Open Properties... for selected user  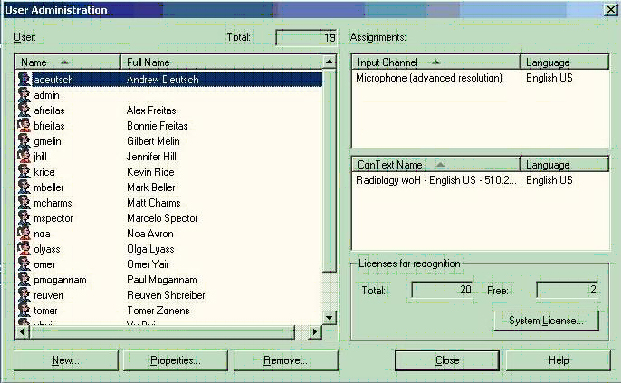pos(175,360)
